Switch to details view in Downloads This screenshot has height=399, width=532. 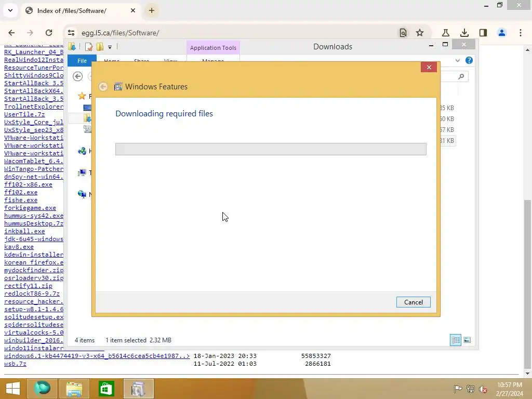(455, 340)
